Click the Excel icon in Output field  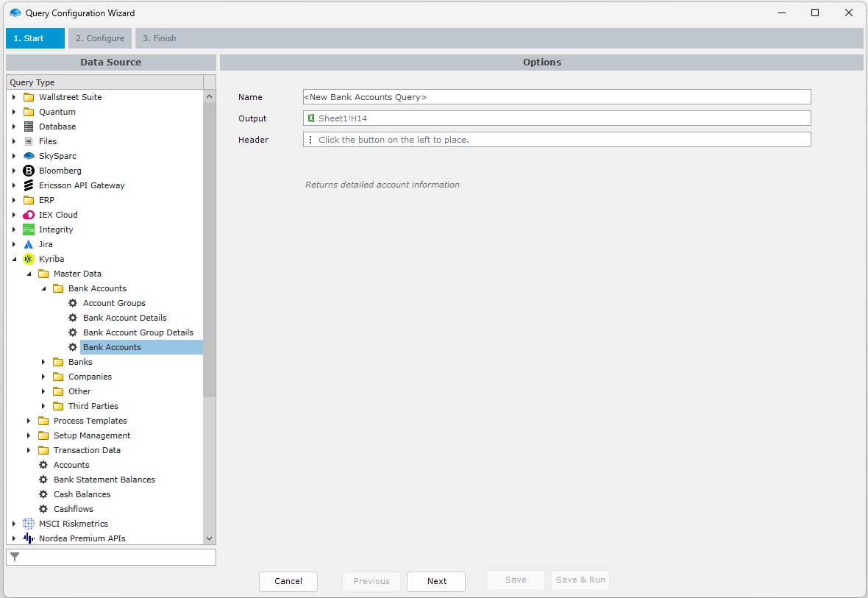click(x=311, y=118)
